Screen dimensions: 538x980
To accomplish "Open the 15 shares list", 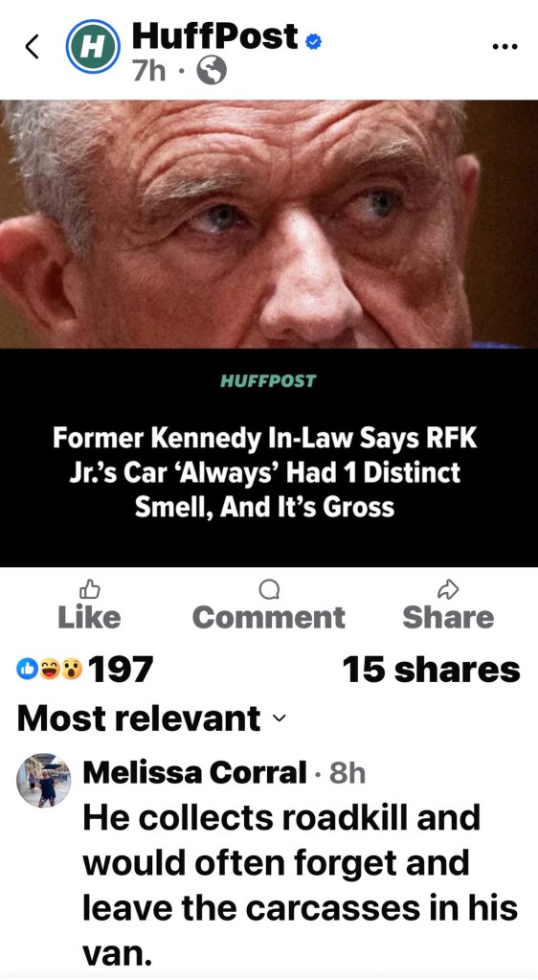I will point(431,670).
